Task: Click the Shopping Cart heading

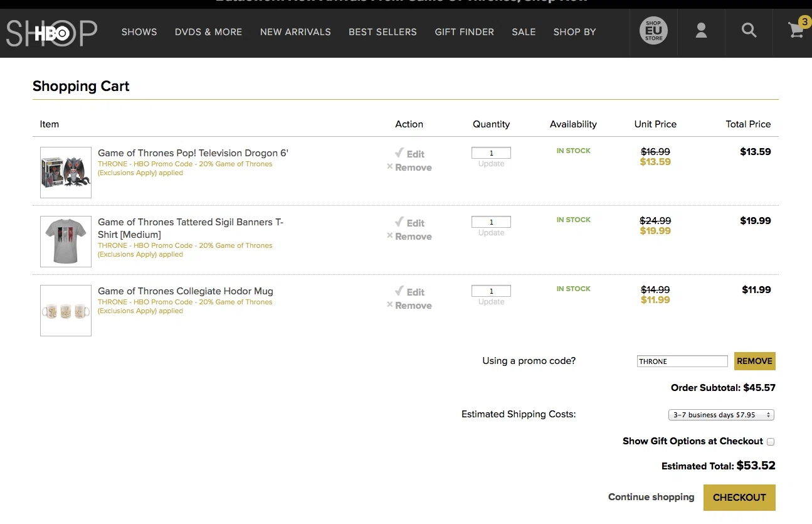Action: click(81, 86)
